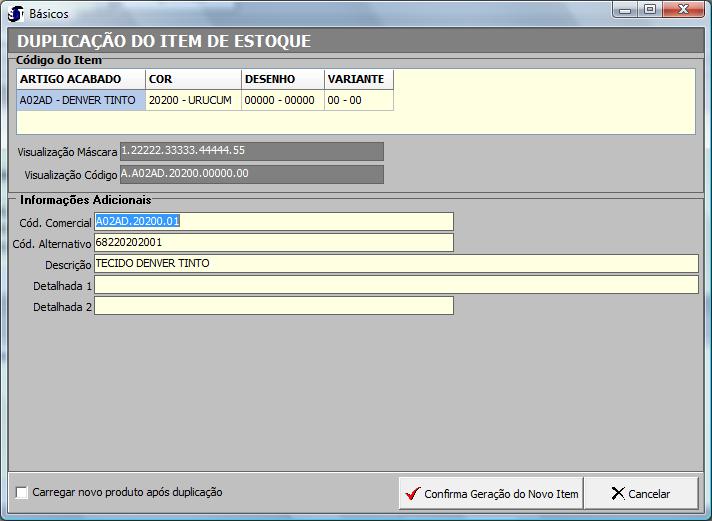Click into the Cód. Alternativo field
The image size is (712, 521).
[x=273, y=242]
